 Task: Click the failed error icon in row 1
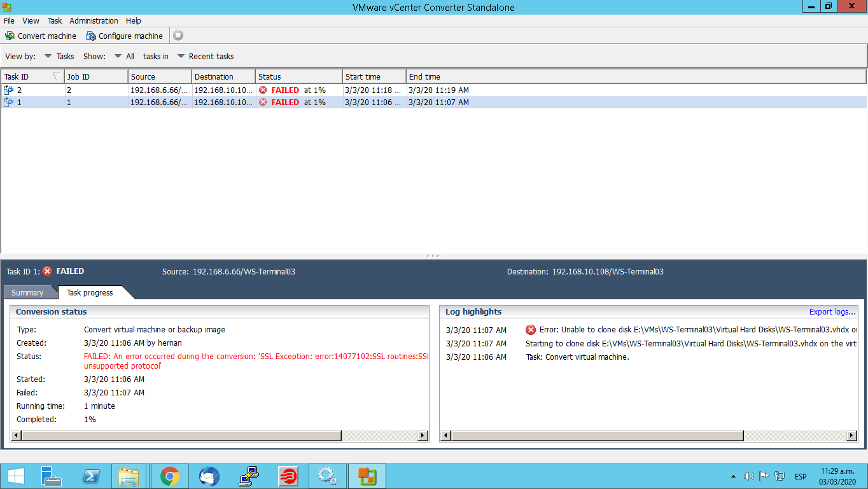263,102
